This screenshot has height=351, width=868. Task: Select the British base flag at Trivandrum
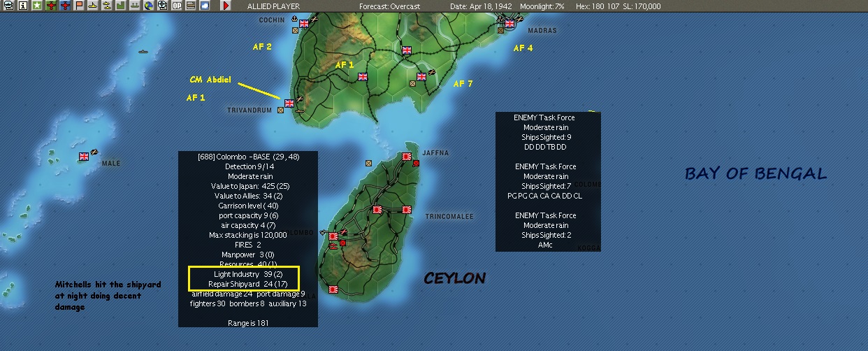pos(289,103)
